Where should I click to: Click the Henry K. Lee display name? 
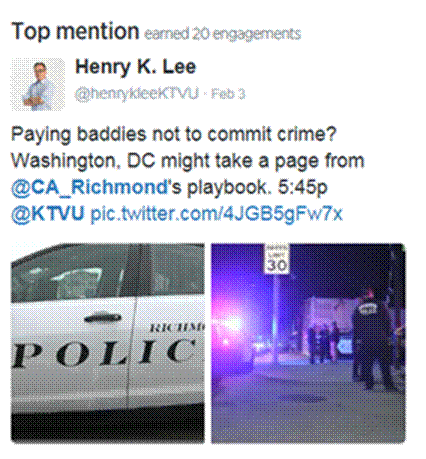pos(135,67)
